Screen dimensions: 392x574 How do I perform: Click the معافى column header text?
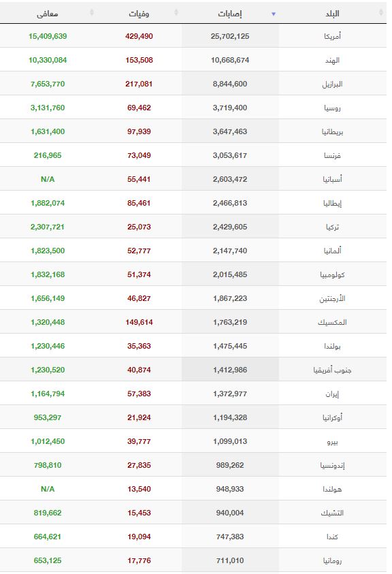47,14
